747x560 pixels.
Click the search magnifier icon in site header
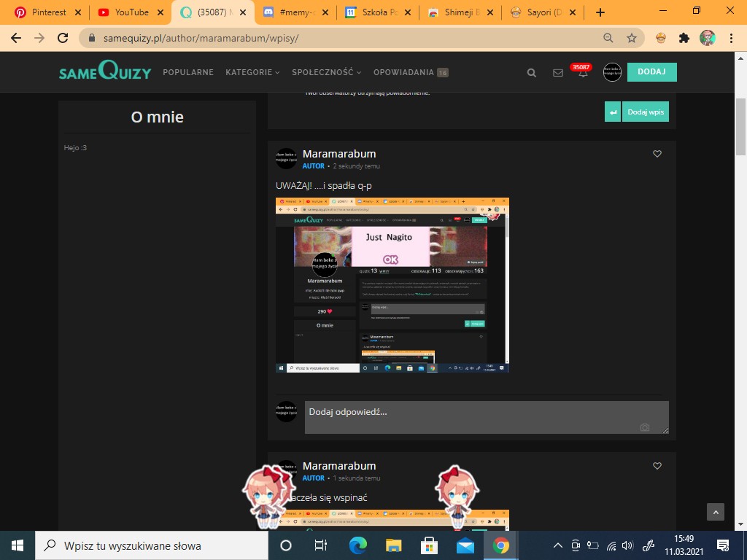point(532,72)
